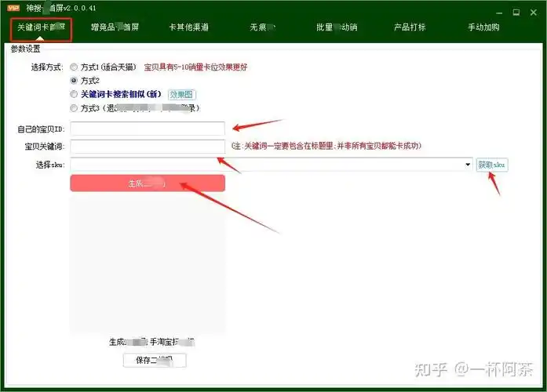The image size is (547, 392).
Task: Select 关键词卡搜索相似(新) radio option
Action: pyautogui.click(x=74, y=94)
